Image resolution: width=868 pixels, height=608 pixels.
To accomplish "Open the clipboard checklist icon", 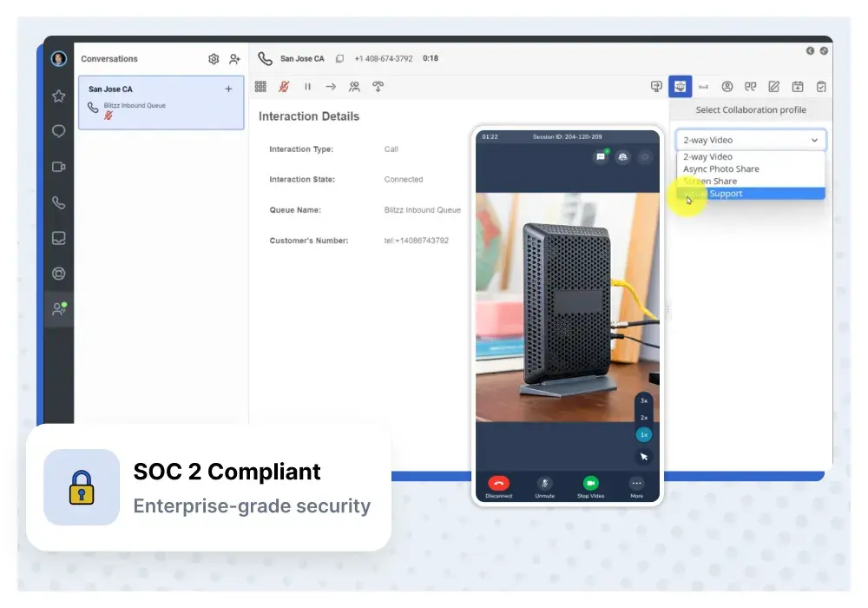I will (x=821, y=86).
